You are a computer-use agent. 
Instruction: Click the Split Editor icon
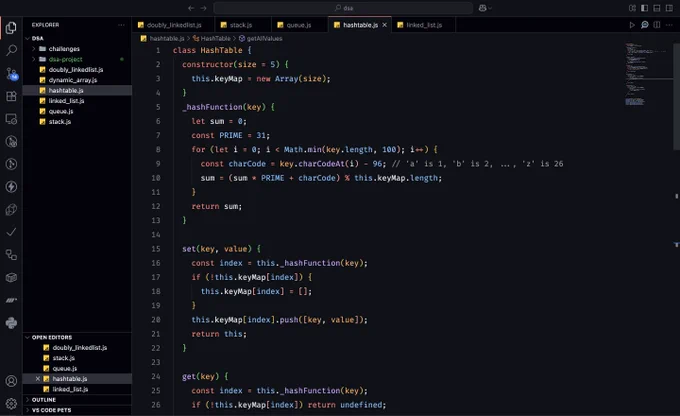click(657, 25)
